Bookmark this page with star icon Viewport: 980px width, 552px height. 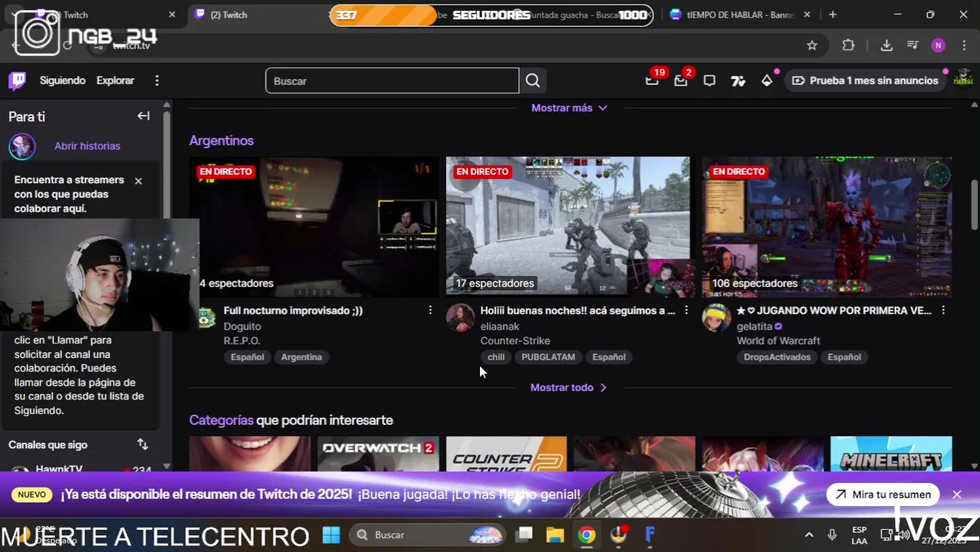pyautogui.click(x=812, y=45)
